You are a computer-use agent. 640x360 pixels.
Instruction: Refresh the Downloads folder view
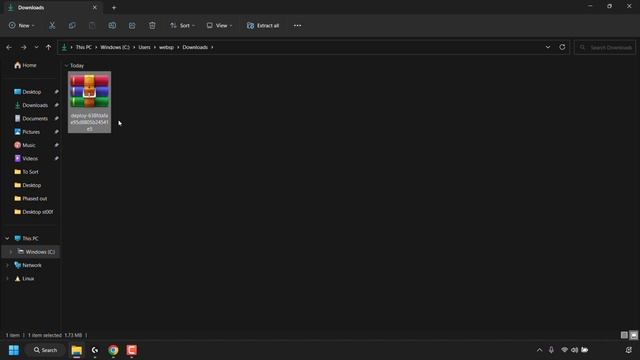pos(562,47)
